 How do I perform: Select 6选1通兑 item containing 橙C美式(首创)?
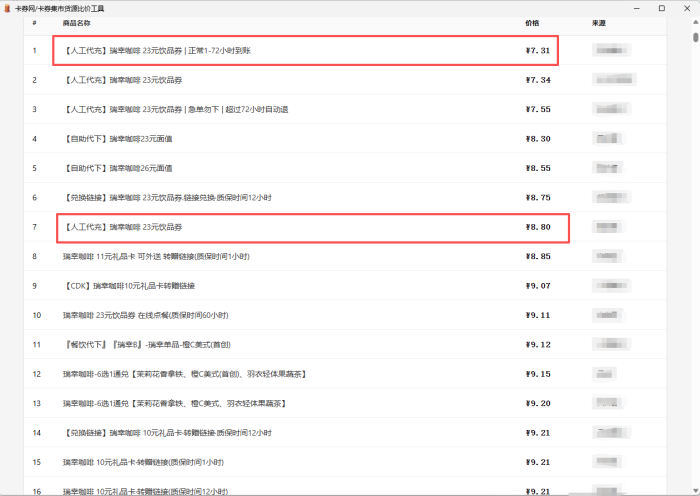click(x=185, y=374)
